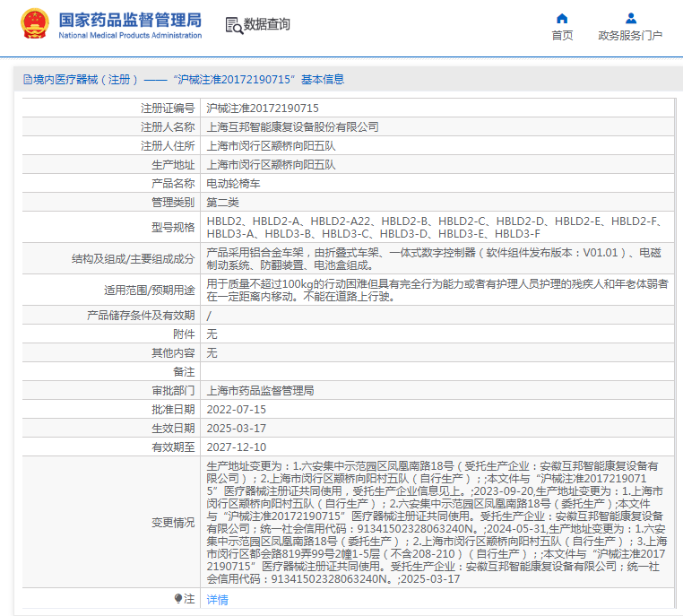Click the 政务服务门户 person icon
Viewport: 683px width, 616px height.
630,18
